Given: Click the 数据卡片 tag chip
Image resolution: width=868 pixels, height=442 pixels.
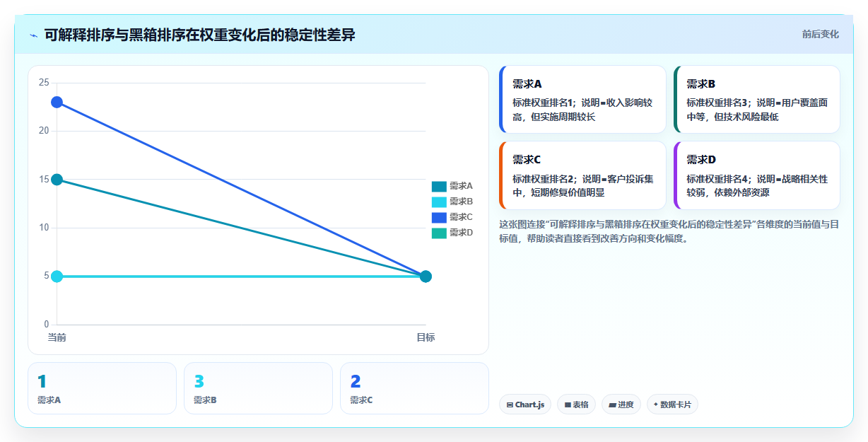Looking at the screenshot, I should 672,405.
